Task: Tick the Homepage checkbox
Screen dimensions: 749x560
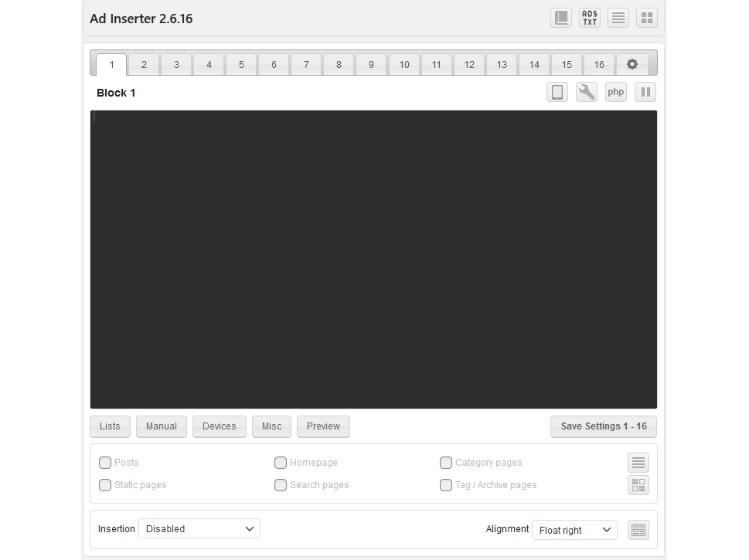Action: pyautogui.click(x=281, y=463)
